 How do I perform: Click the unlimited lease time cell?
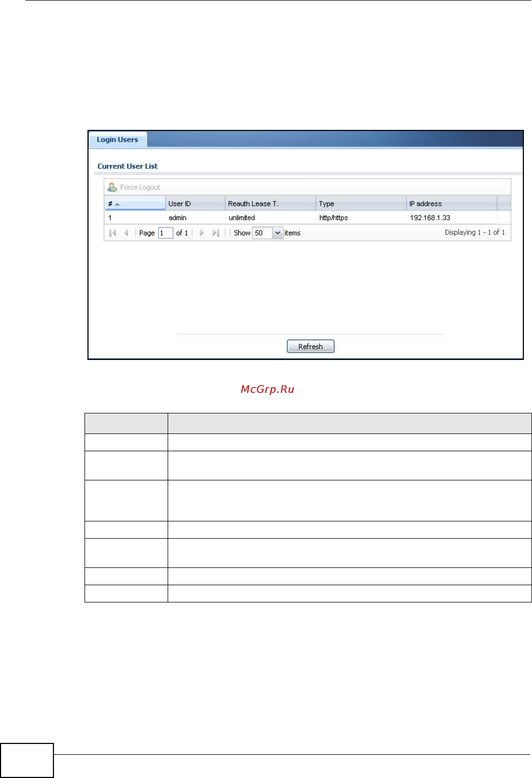coord(242,218)
